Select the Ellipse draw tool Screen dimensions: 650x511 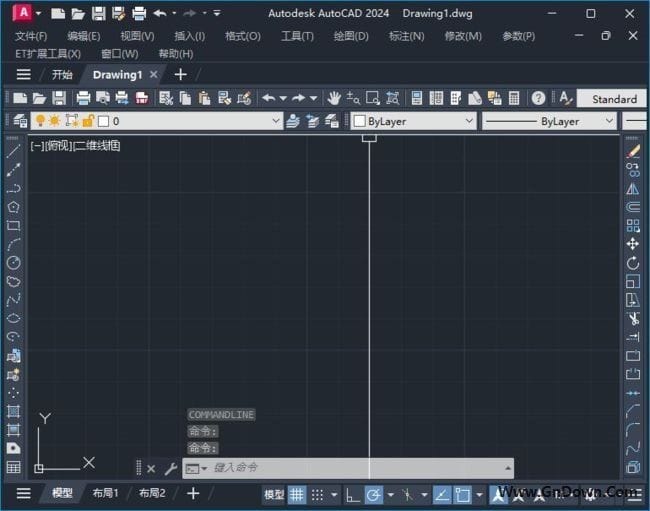coord(13,318)
